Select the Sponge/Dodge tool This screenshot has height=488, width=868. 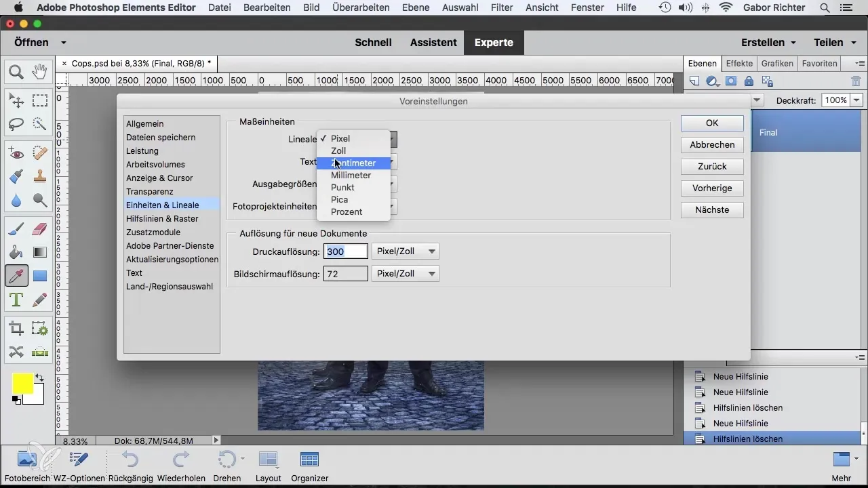40,200
